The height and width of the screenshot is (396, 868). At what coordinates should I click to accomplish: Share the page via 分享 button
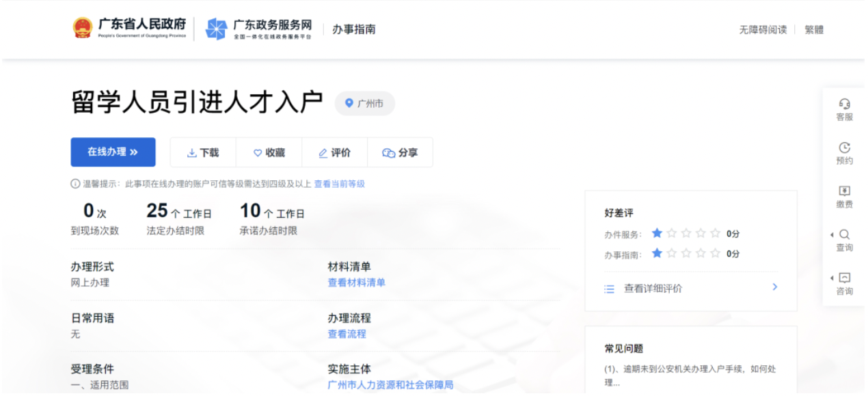pyautogui.click(x=400, y=153)
